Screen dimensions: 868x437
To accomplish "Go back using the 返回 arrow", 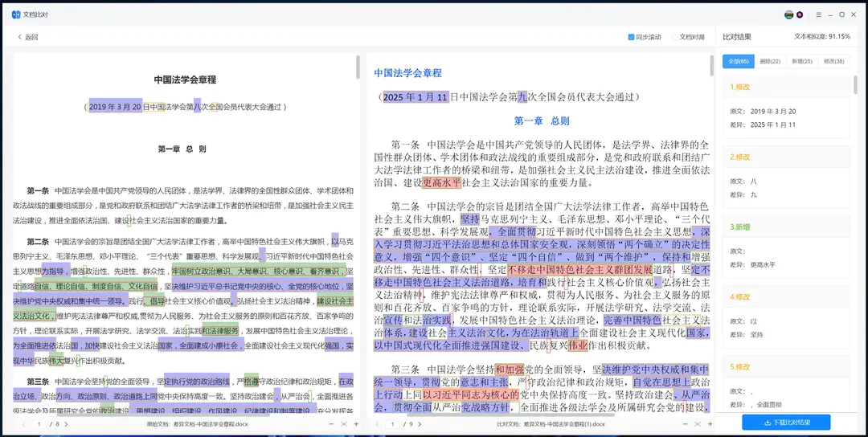I will (x=27, y=37).
